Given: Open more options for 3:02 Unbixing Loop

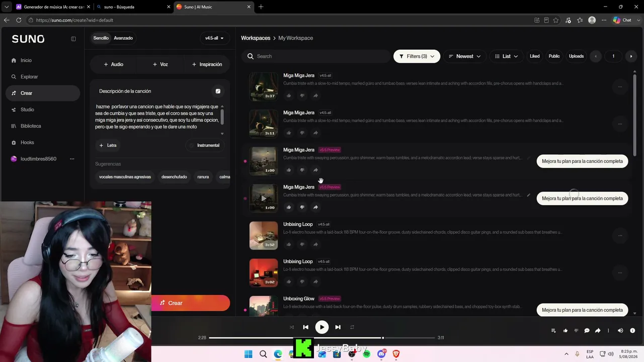Looking at the screenshot, I should pyautogui.click(x=620, y=273).
